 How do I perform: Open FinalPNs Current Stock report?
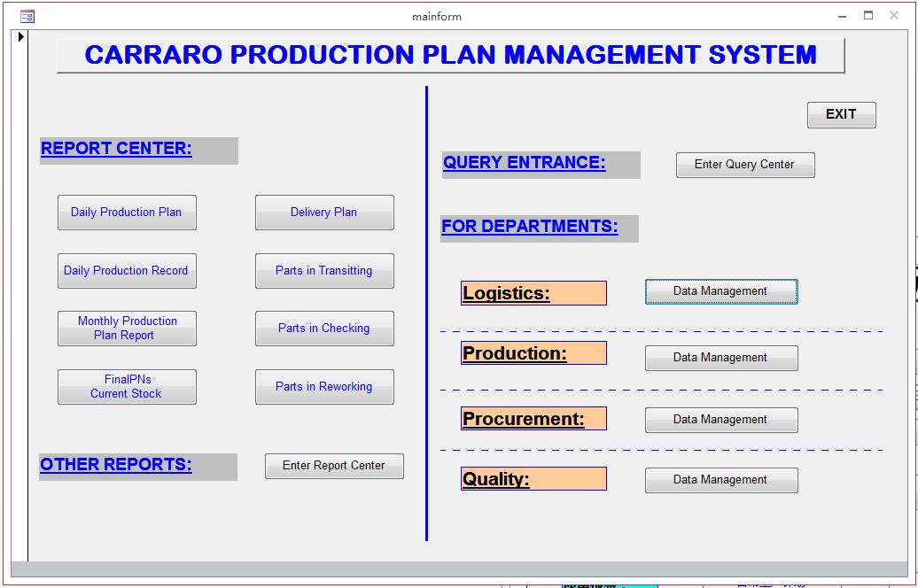coord(127,387)
